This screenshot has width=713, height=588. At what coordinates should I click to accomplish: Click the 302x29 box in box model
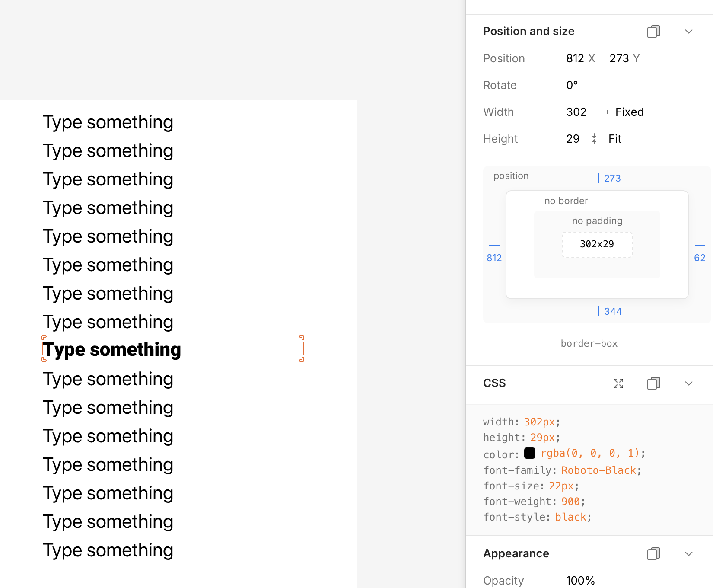[x=597, y=244]
